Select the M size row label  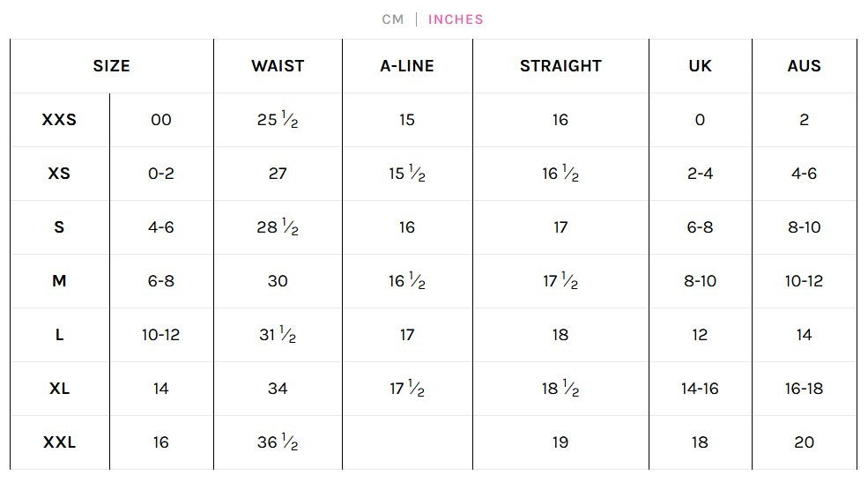tap(59, 281)
